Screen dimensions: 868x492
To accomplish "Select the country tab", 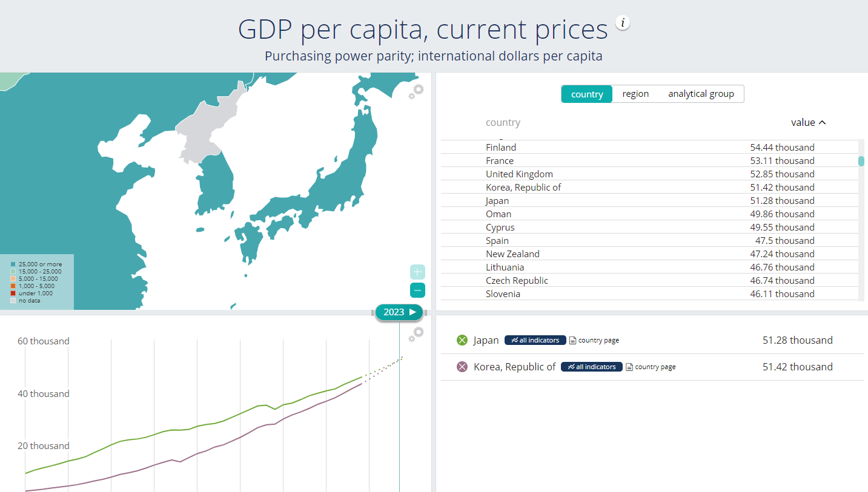I will tap(586, 94).
